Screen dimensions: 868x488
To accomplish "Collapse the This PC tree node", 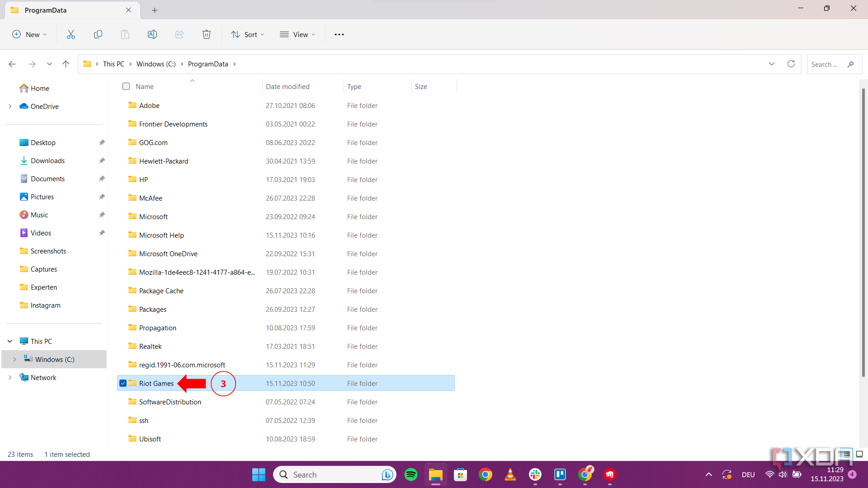I will pyautogui.click(x=10, y=342).
